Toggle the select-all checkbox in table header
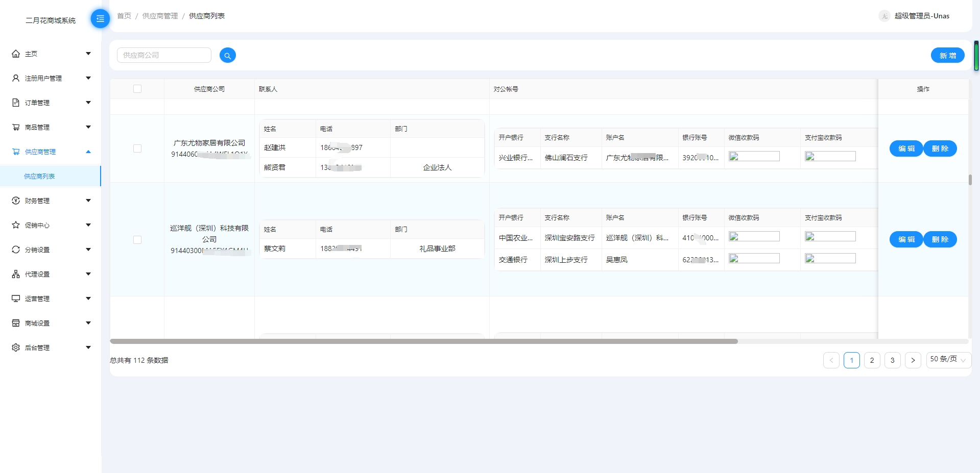 (137, 89)
